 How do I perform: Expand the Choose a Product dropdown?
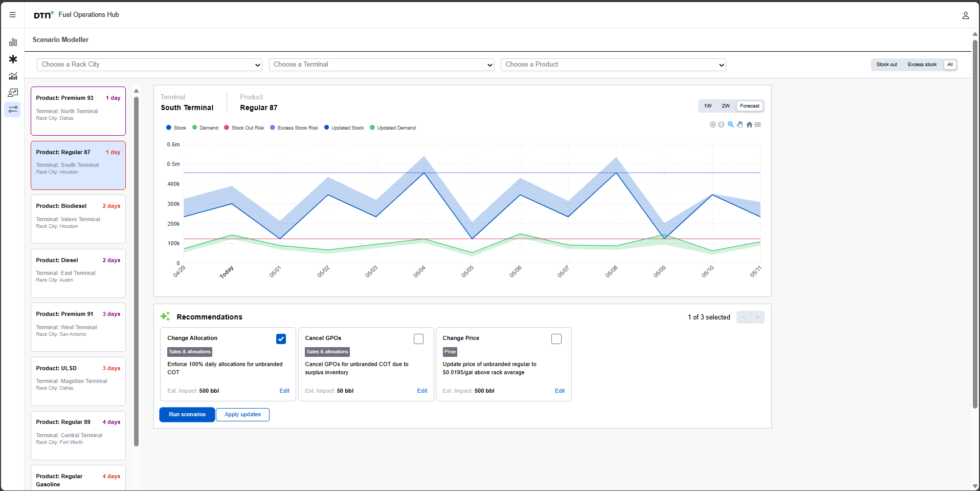(x=613, y=65)
